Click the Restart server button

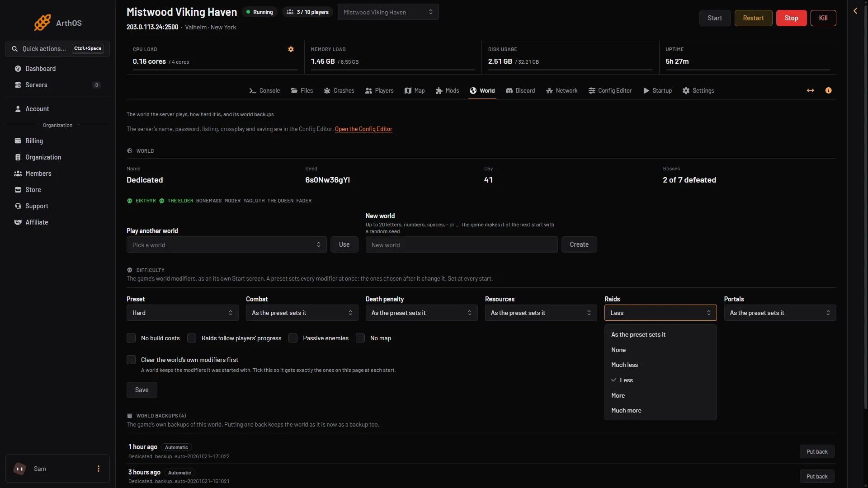tap(753, 18)
